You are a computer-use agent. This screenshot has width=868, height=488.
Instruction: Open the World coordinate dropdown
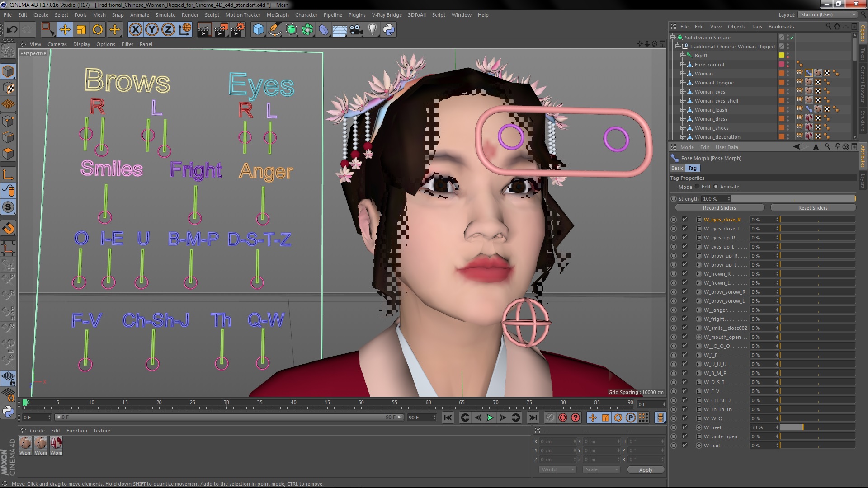557,469
